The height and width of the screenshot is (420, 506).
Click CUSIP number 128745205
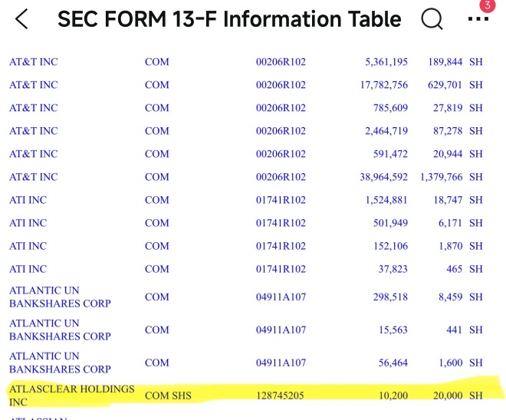(282, 395)
